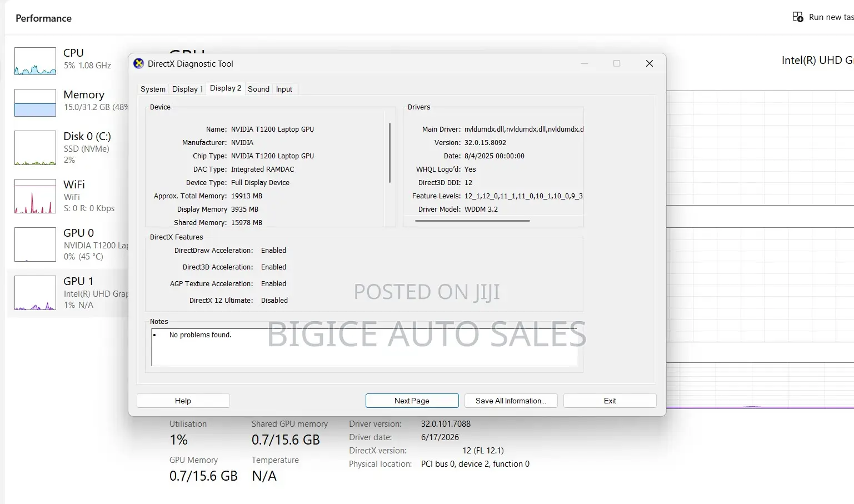The width and height of the screenshot is (854, 504).
Task: Click the Next Page button
Action: pos(412,401)
